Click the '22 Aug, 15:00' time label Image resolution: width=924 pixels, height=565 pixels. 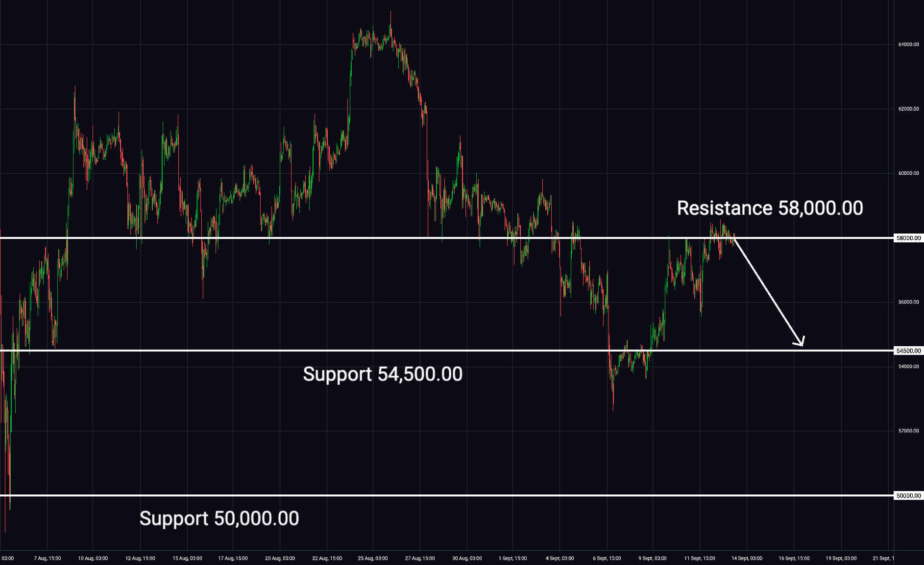tap(327, 558)
